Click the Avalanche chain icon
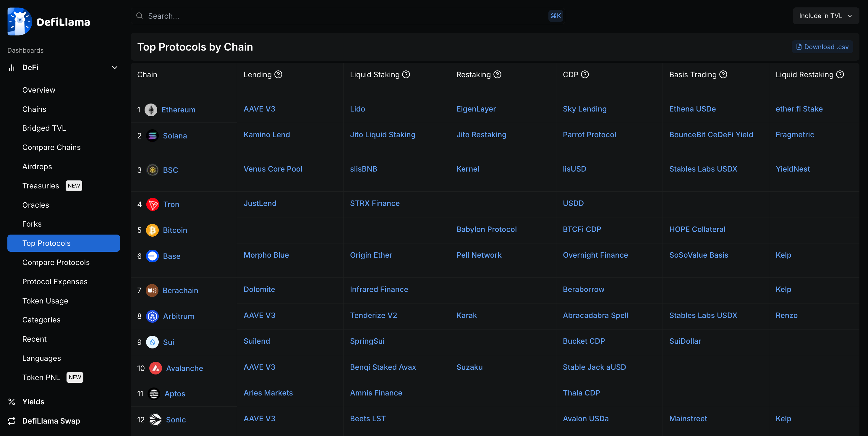868x436 pixels. [x=155, y=368]
